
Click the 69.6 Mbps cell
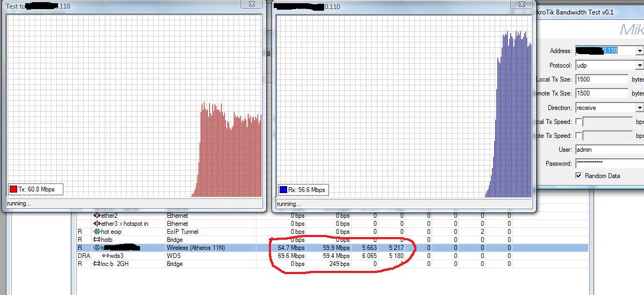click(x=291, y=256)
